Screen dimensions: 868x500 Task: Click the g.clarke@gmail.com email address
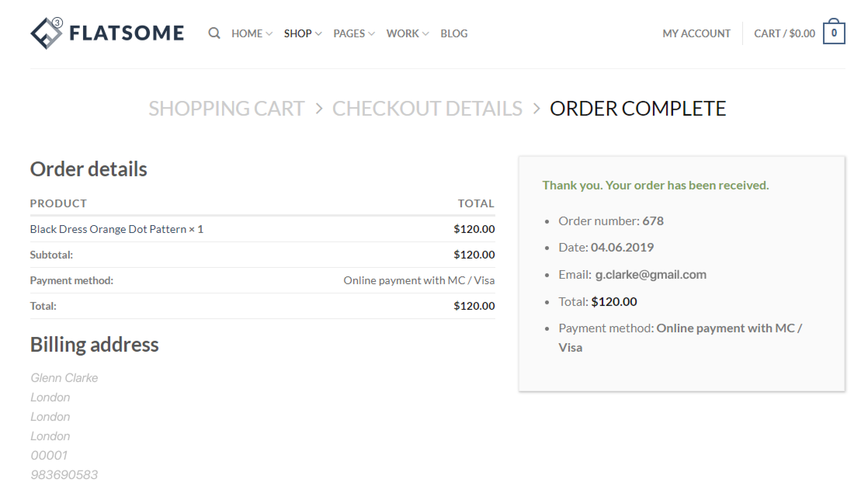point(651,274)
